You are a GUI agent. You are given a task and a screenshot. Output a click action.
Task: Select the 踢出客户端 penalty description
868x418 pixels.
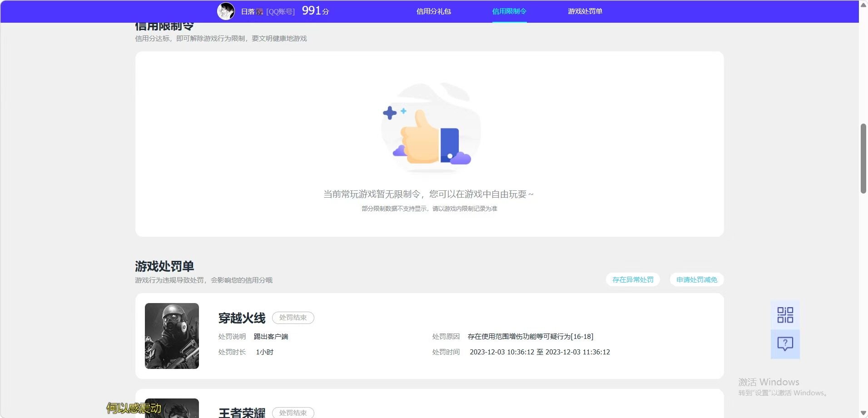tap(271, 337)
